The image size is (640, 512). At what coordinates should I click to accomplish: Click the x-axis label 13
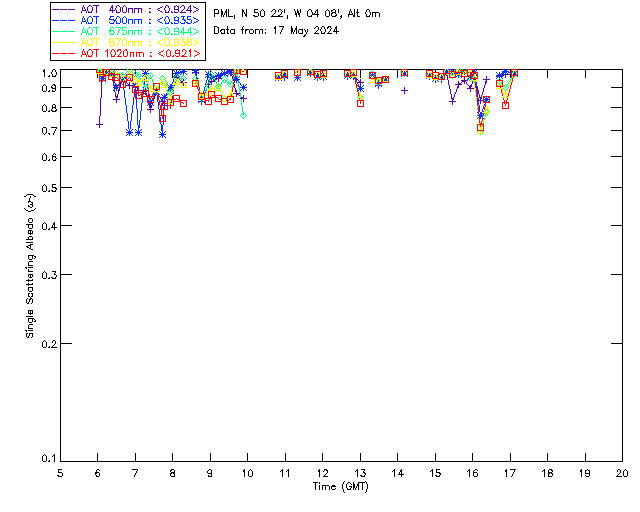click(360, 473)
